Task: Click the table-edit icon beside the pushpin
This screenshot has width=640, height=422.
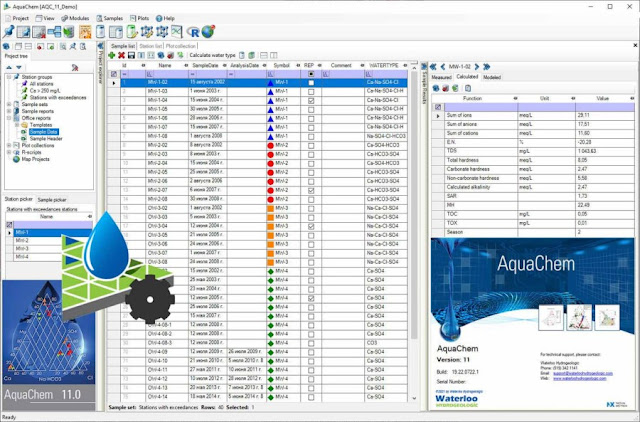Action: click(24, 31)
